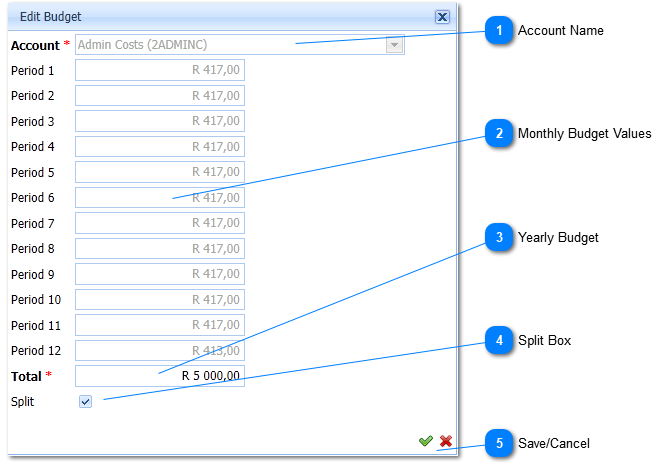This screenshot has height=468, width=668.
Task: Toggle the Split checkbox
Action: (x=85, y=402)
